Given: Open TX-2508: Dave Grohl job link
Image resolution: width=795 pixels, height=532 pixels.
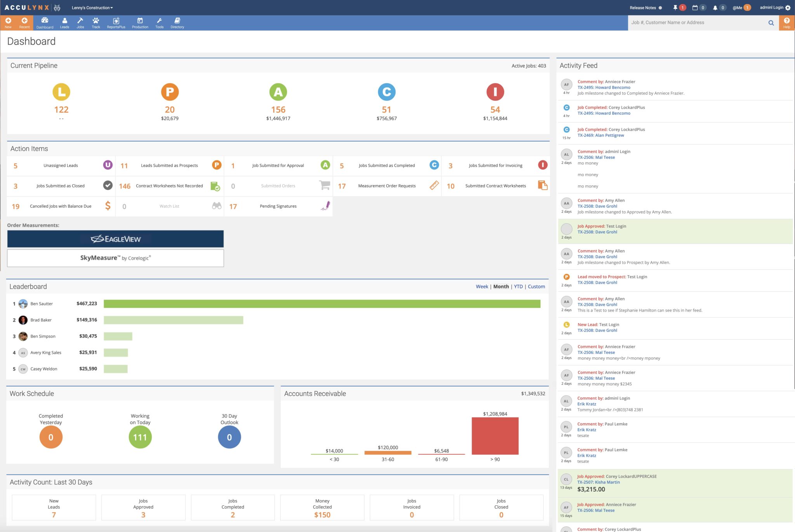Looking at the screenshot, I should point(597,206).
